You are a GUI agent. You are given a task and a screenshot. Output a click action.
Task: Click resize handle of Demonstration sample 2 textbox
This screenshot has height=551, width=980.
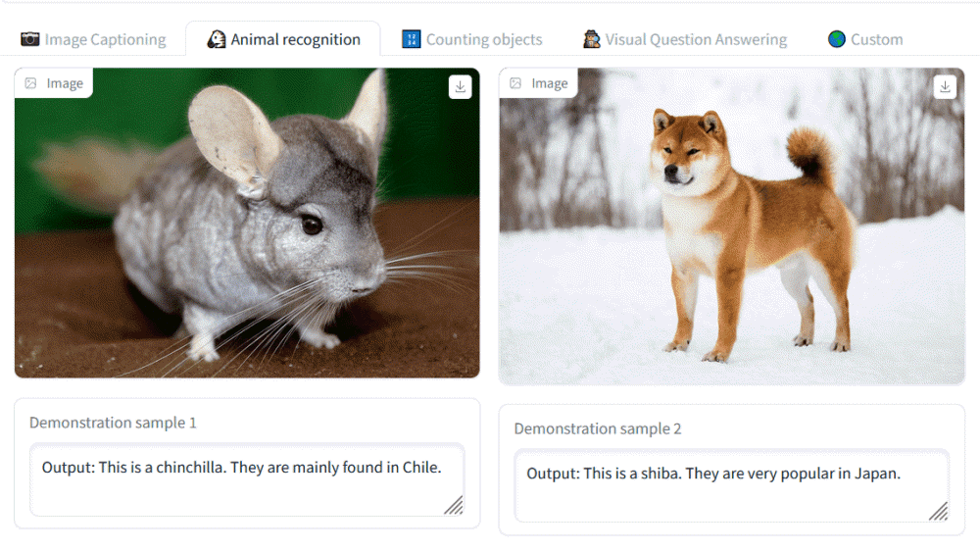(x=939, y=511)
